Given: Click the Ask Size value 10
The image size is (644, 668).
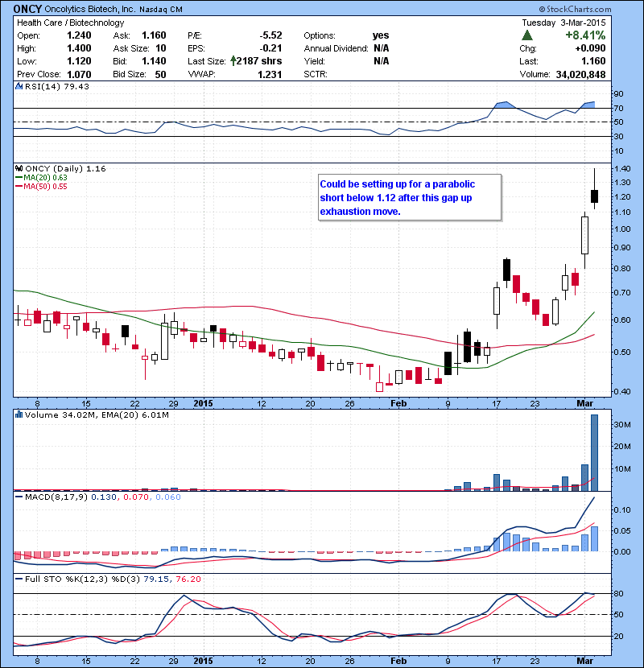Looking at the screenshot, I should click(161, 48).
